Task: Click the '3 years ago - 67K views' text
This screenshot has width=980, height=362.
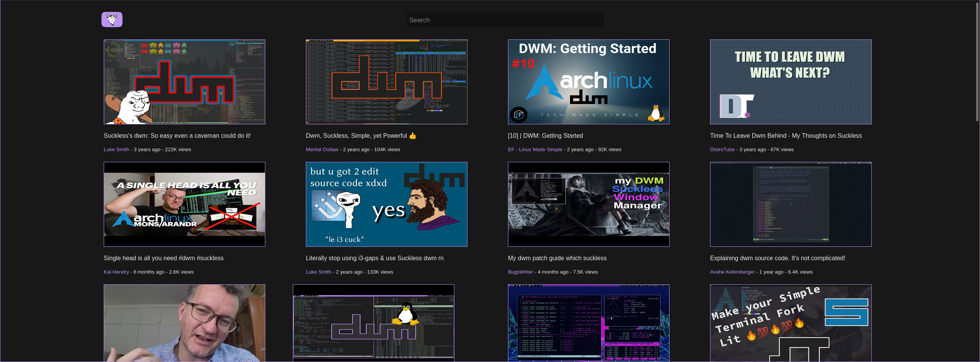Action: pos(766,150)
